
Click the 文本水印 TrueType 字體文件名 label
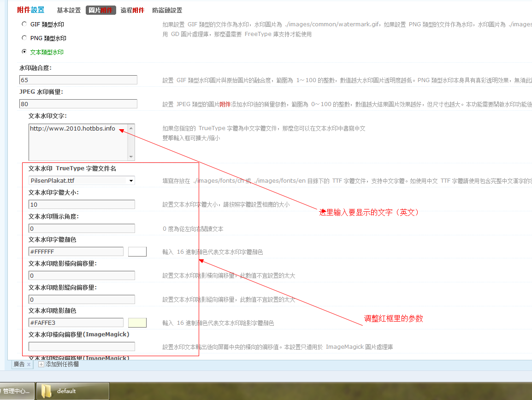72,168
